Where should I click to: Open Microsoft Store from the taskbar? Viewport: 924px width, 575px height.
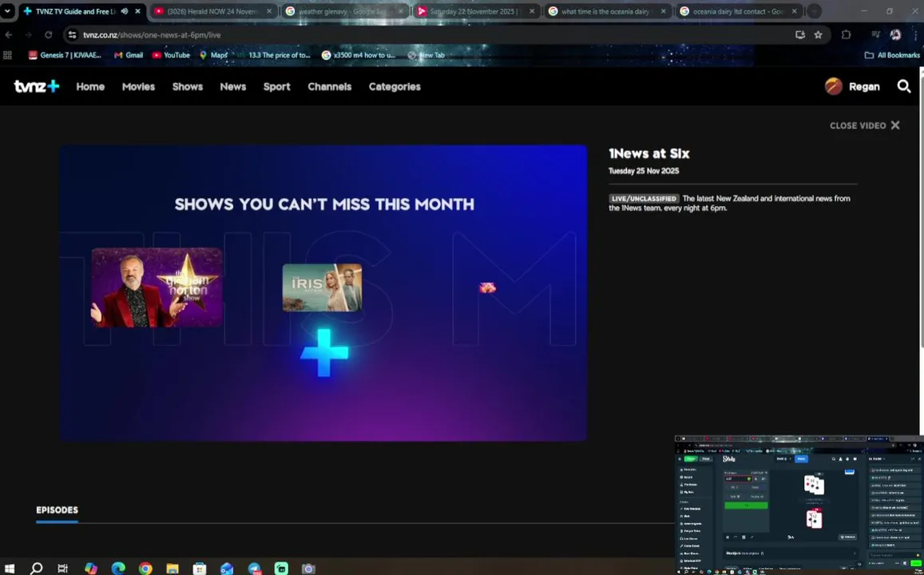click(200, 569)
